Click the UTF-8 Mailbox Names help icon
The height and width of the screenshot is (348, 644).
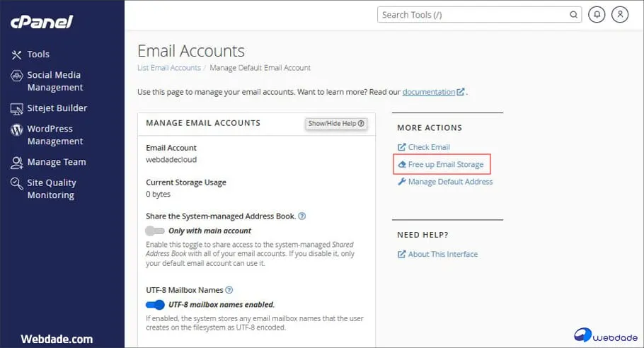pyautogui.click(x=229, y=290)
